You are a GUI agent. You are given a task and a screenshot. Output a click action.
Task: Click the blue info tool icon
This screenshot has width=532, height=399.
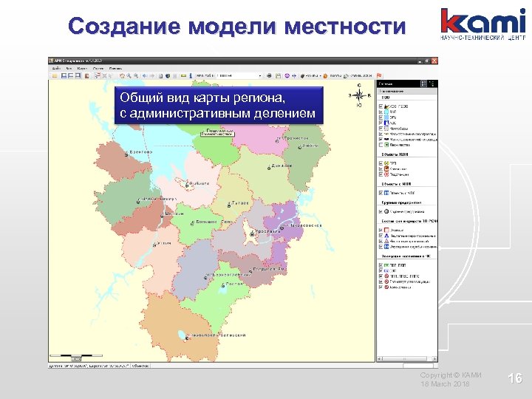point(191,75)
